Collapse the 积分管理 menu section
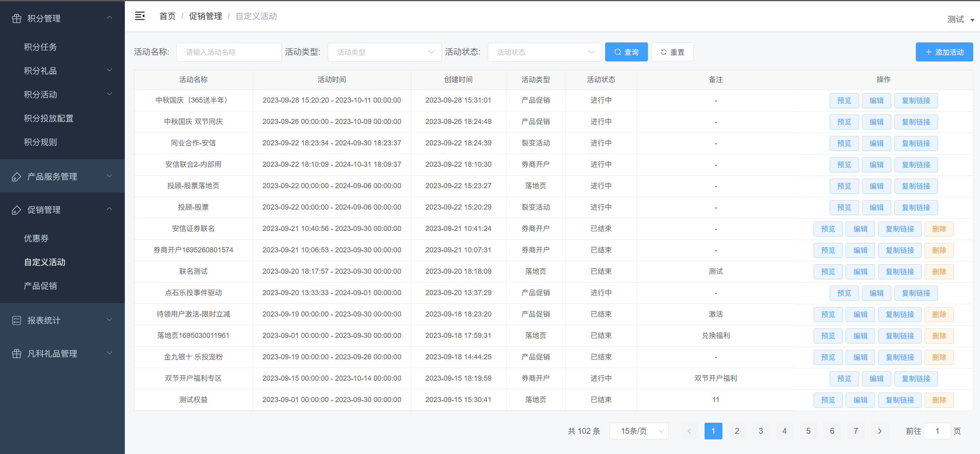 click(109, 18)
